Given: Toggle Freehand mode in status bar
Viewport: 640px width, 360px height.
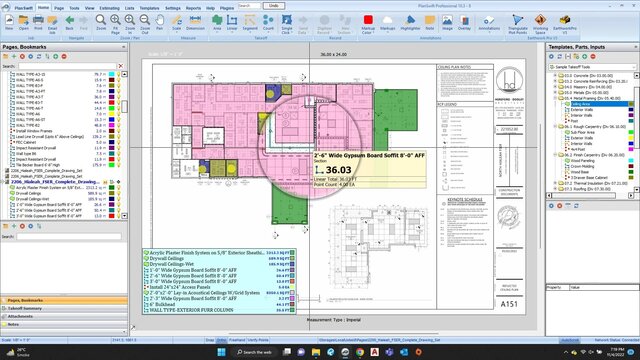Looking at the screenshot, I should [237, 340].
